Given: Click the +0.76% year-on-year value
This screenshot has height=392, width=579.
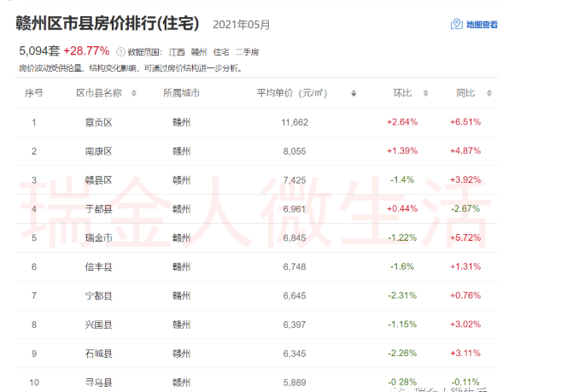Looking at the screenshot, I should coord(465,295).
